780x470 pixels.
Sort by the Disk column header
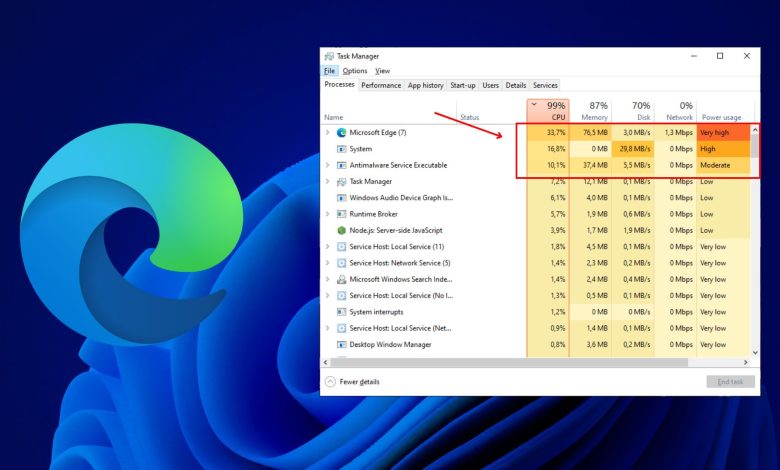[x=633, y=111]
